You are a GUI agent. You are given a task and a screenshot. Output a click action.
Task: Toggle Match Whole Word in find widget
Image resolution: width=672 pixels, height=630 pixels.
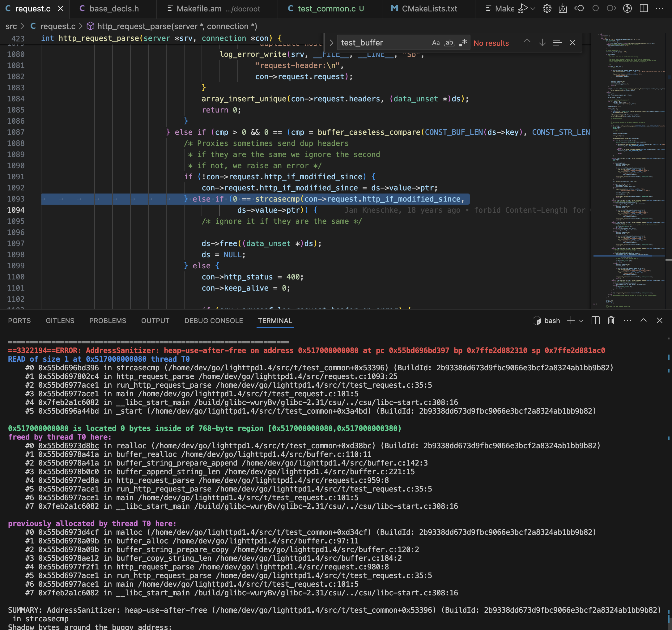coord(449,43)
